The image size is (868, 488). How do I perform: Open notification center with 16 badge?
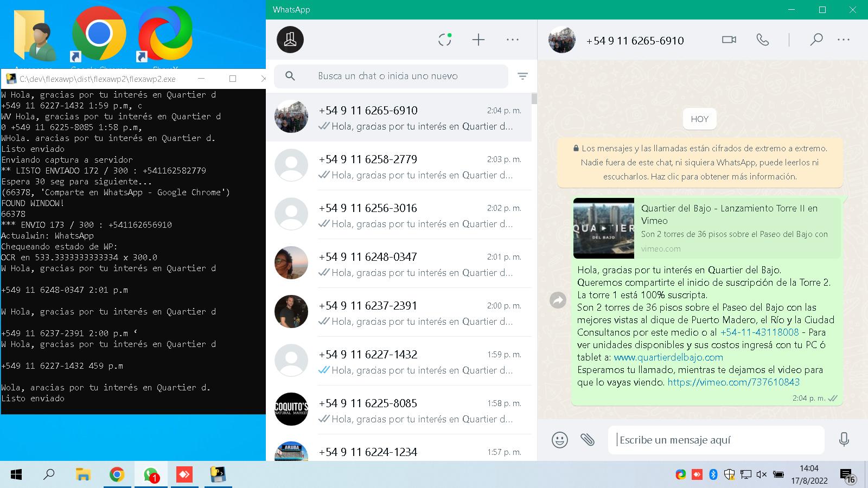(848, 476)
